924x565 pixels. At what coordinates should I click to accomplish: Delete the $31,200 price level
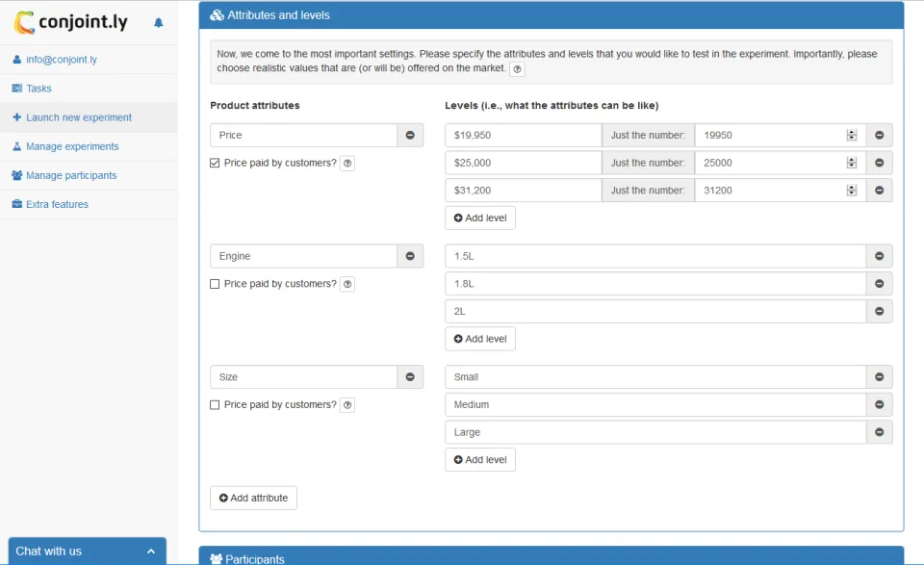(879, 191)
